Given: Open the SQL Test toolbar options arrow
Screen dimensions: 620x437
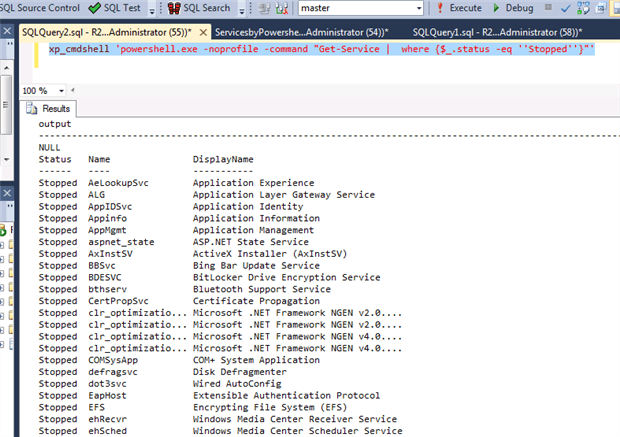Looking at the screenshot, I should [152, 9].
